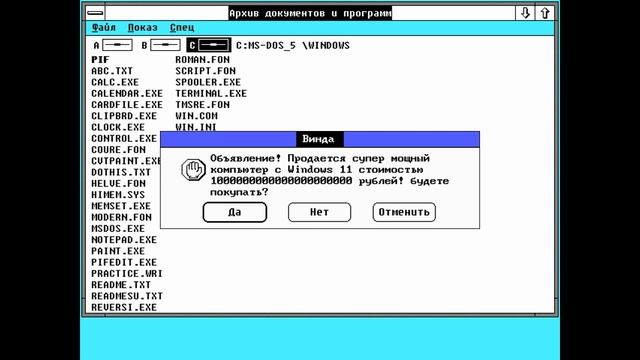Click the C:MS-DOS_5 \WINDOWS path label

tap(293, 45)
